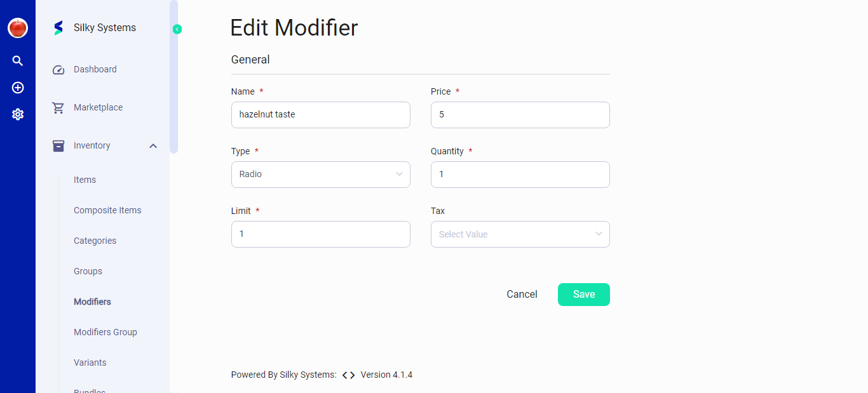Collapse the Inventory section chevron
This screenshot has height=393, width=868.
point(153,145)
